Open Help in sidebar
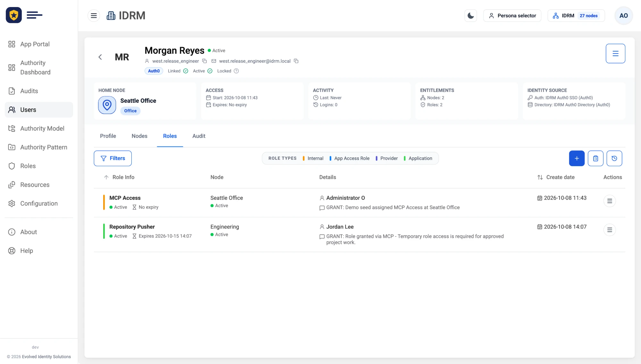 point(39,251)
